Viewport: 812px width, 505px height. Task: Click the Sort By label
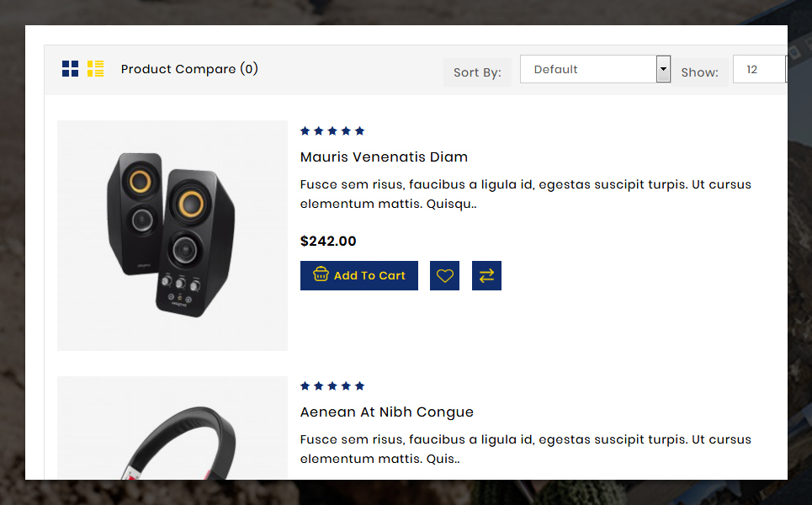pos(477,72)
